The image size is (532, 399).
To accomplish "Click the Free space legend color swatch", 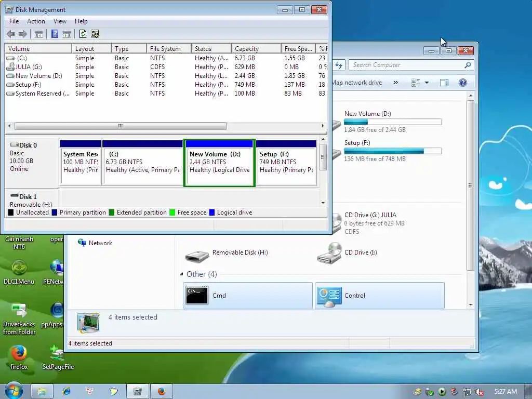I will point(172,212).
